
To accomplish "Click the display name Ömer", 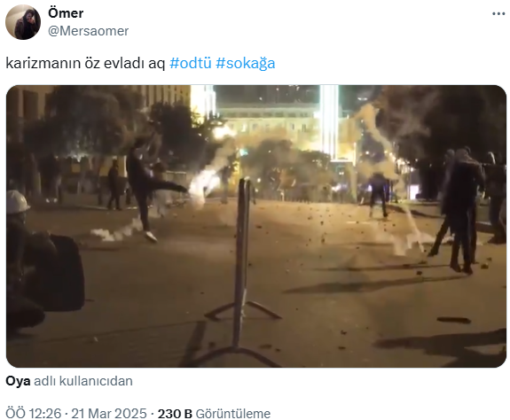I will 66,13.
